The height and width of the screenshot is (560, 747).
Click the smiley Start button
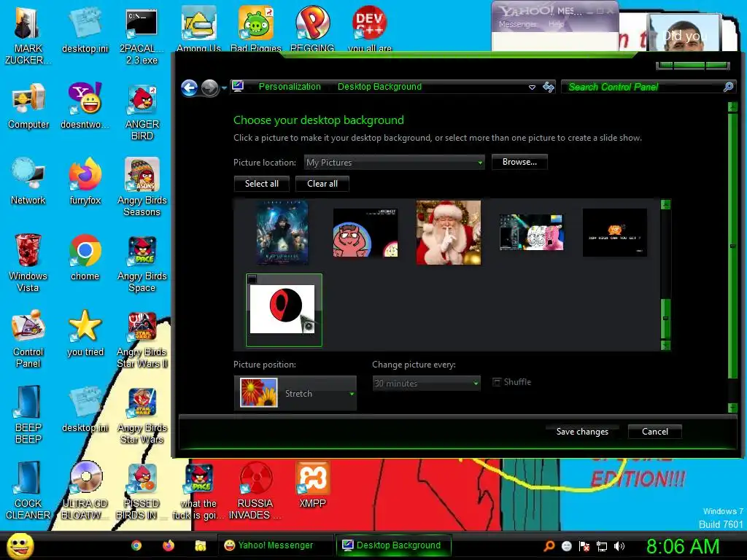20,545
